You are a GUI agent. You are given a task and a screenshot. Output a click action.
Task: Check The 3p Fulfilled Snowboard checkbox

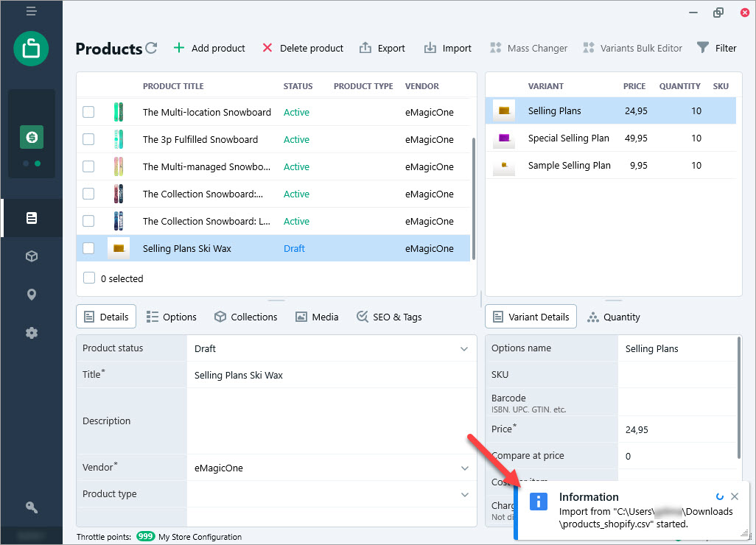pos(88,139)
